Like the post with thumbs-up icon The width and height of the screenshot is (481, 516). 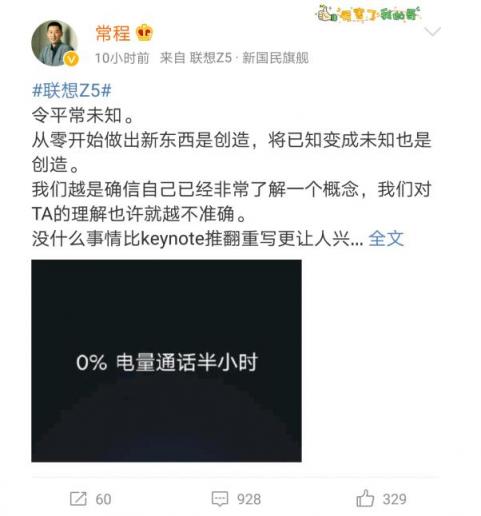click(365, 498)
